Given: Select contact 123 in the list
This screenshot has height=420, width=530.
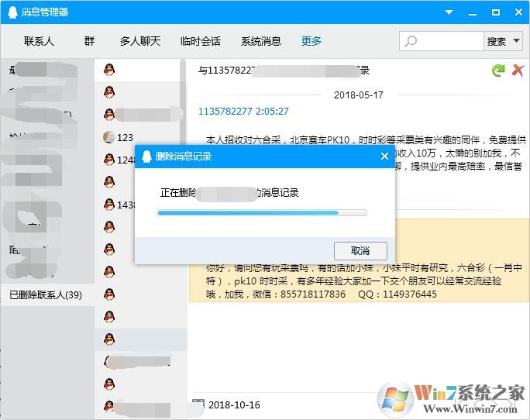Looking at the screenshot, I should (140, 137).
